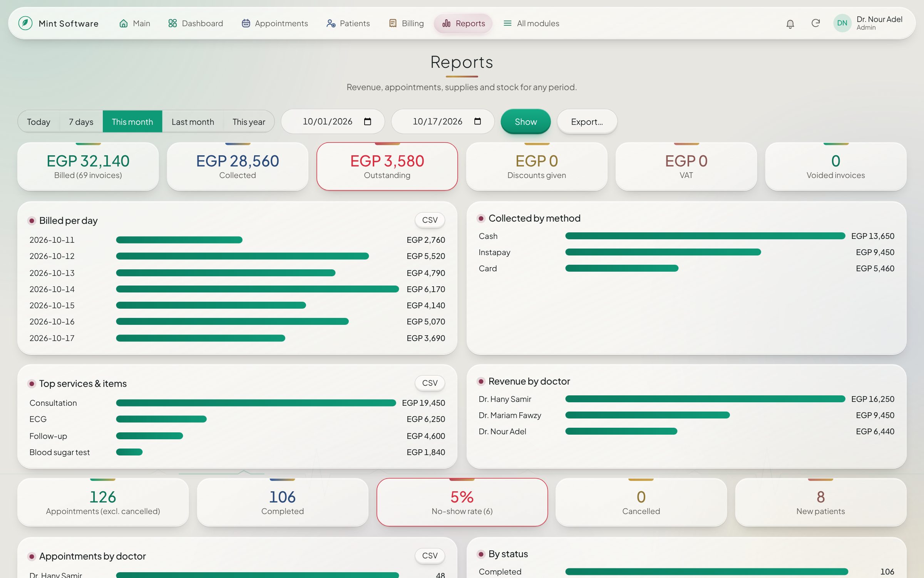Screen dimensions: 924x578
Task: Select This month period
Action: (x=132, y=122)
